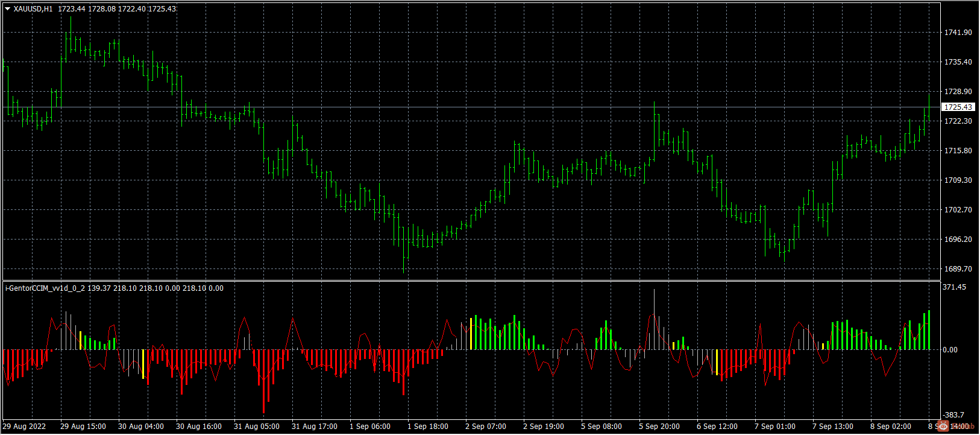Image resolution: width=980 pixels, height=435 pixels.
Task: Click the 1728.90 price axis label
Action: [958, 92]
